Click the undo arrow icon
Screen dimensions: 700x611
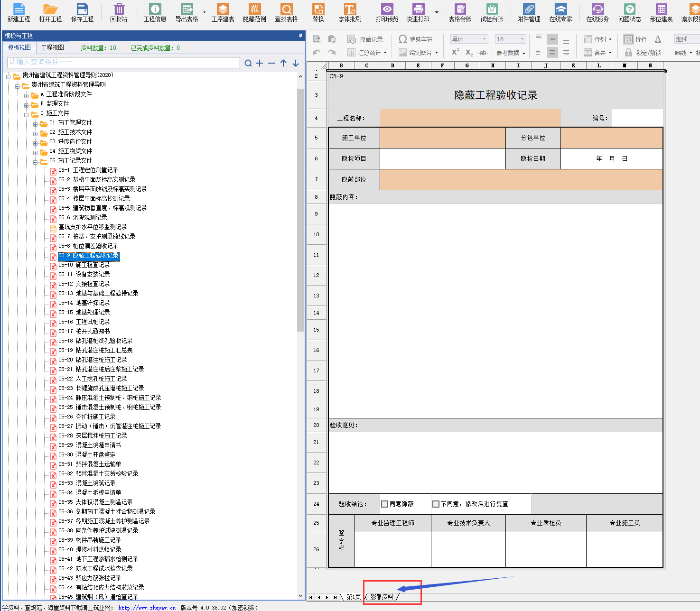(317, 53)
